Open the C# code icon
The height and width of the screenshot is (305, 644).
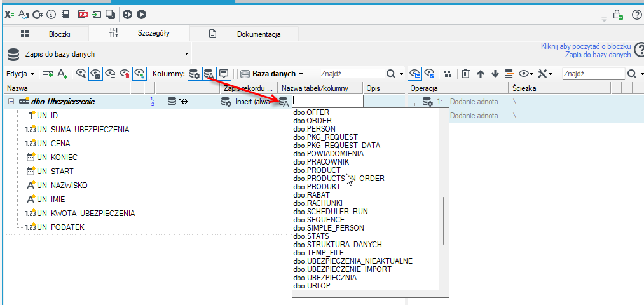(38, 15)
